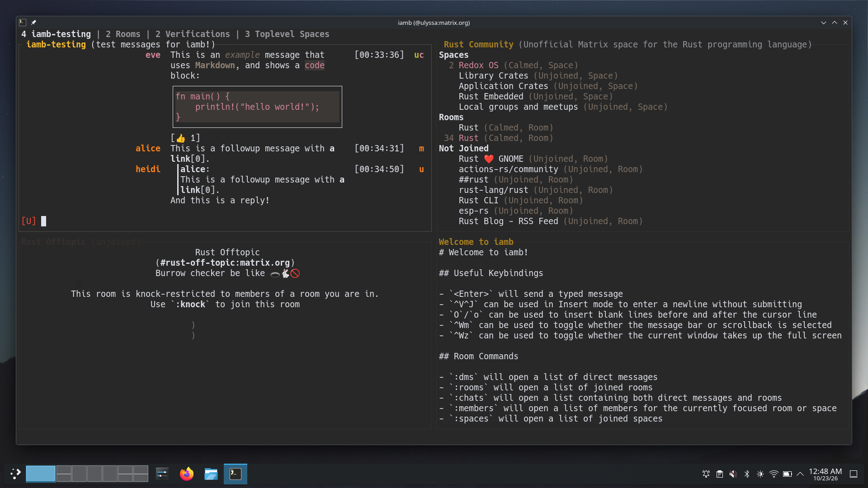Open the notifications bell in tray
The height and width of the screenshot is (488, 868).
(x=706, y=474)
